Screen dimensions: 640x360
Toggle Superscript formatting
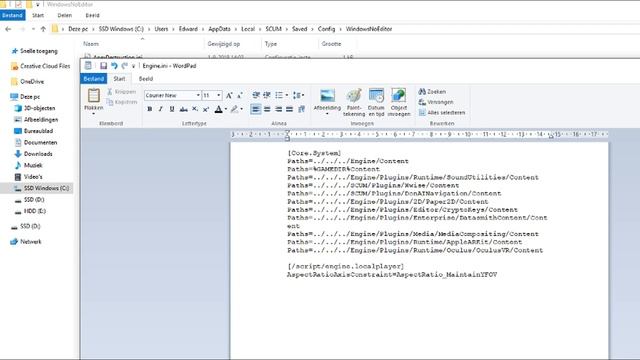[x=206, y=109]
